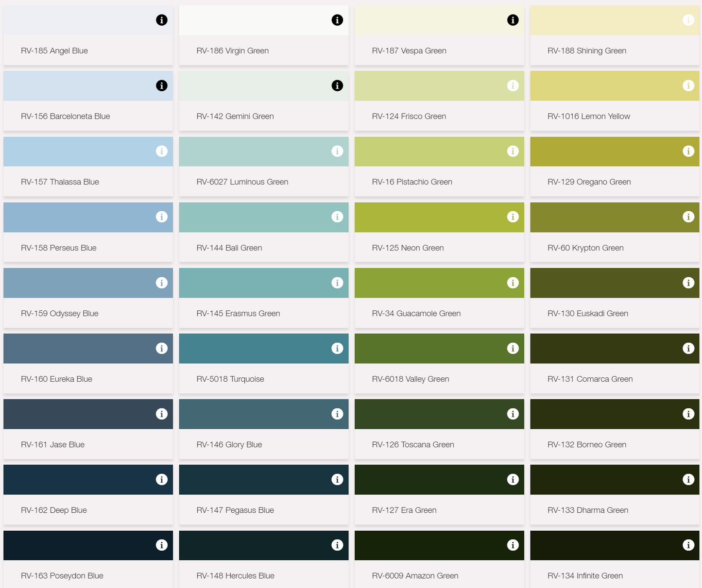The image size is (702, 588).
Task: Click the RV-16 Pistachio Green label
Action: tap(412, 182)
